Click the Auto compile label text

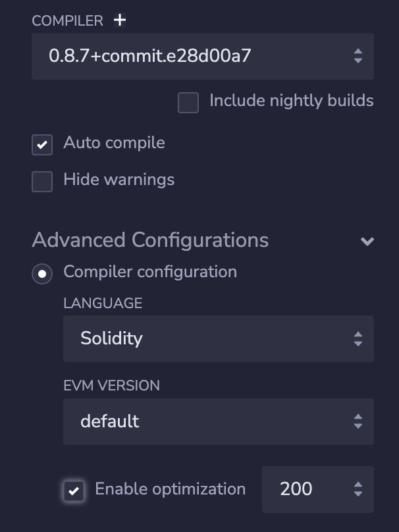pyautogui.click(x=114, y=143)
